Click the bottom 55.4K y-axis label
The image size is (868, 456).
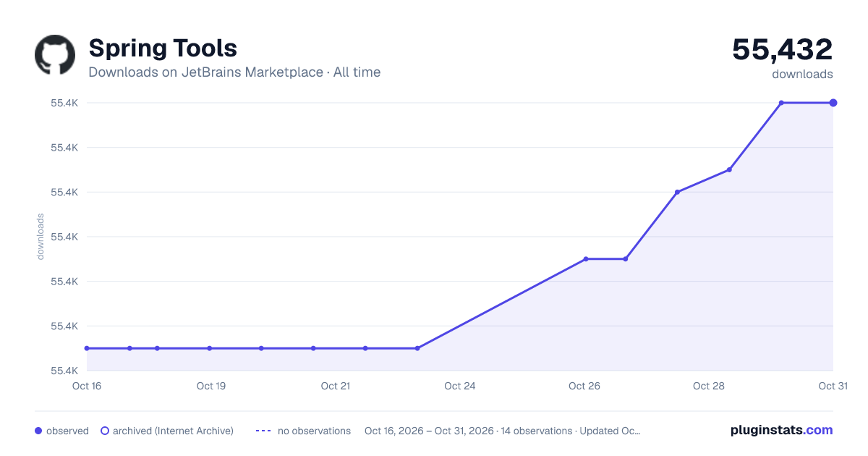tap(64, 371)
